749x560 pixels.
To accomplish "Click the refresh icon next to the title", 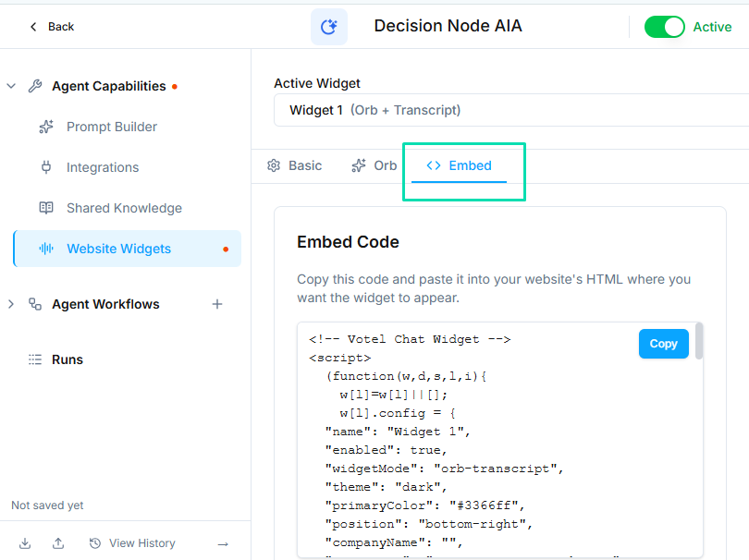I will tap(329, 26).
